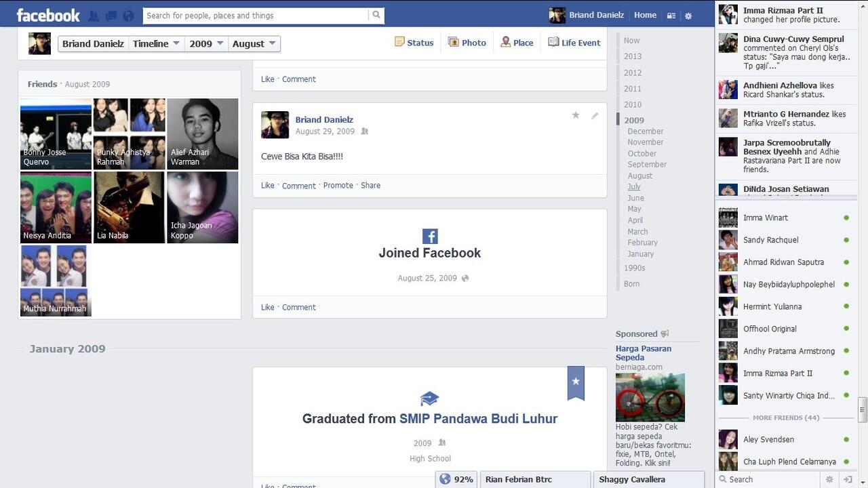This screenshot has width=868, height=488.
Task: Open the August month dropdown
Action: pos(254,43)
